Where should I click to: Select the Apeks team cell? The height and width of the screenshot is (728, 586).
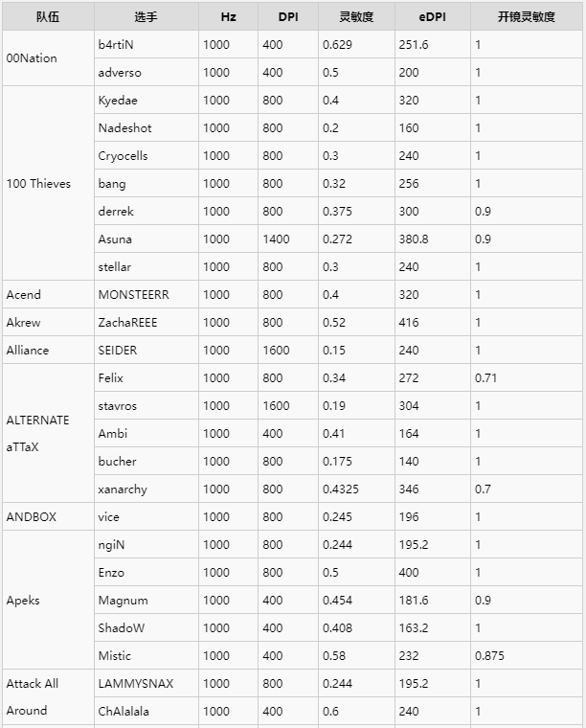coord(23,601)
